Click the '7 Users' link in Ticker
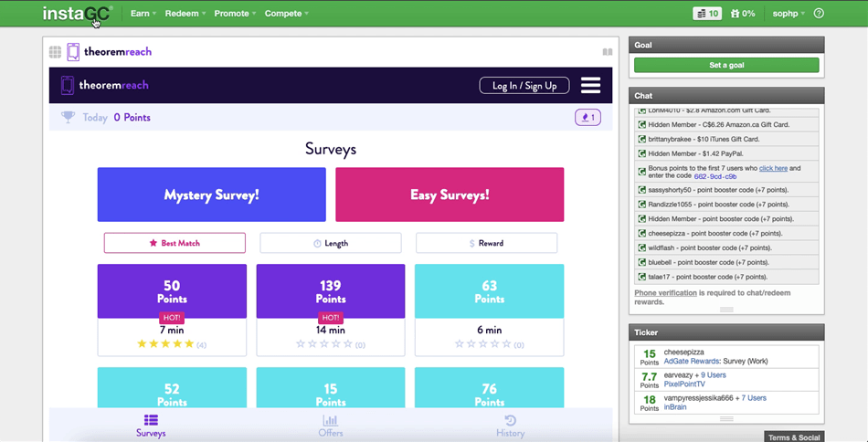Image resolution: width=868 pixels, height=442 pixels. 754,398
